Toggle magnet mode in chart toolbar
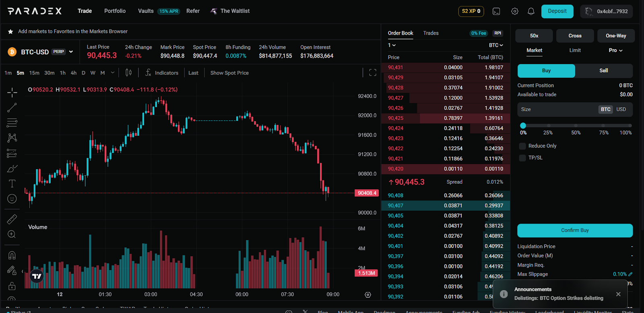Viewport: 644px width, 313px height. click(x=12, y=255)
